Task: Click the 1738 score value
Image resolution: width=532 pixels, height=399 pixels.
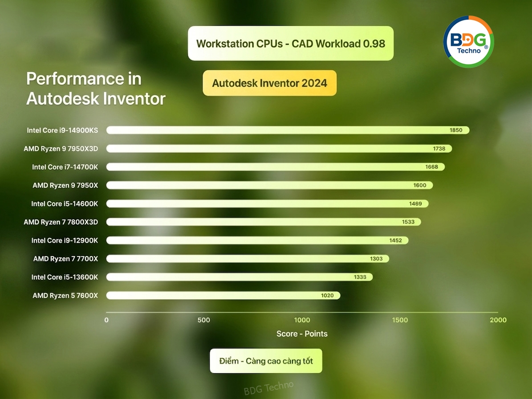Action: click(x=439, y=149)
